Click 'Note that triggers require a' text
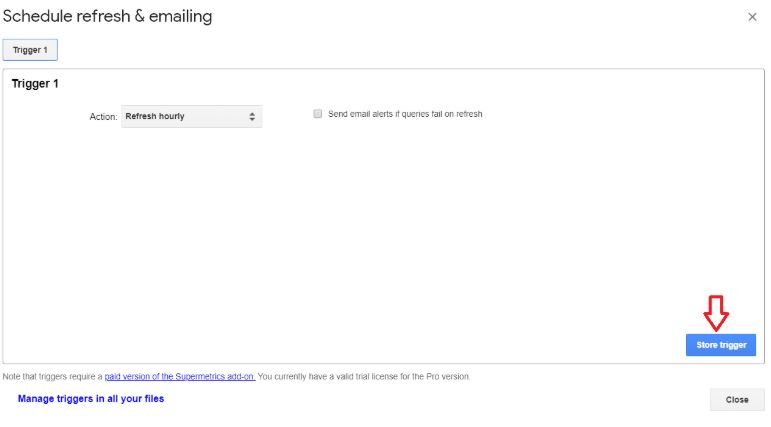Screen dimensions: 771x427 coord(53,376)
